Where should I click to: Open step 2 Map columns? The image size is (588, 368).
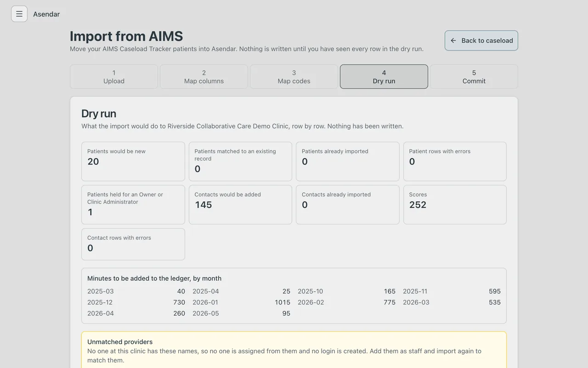pyautogui.click(x=204, y=77)
